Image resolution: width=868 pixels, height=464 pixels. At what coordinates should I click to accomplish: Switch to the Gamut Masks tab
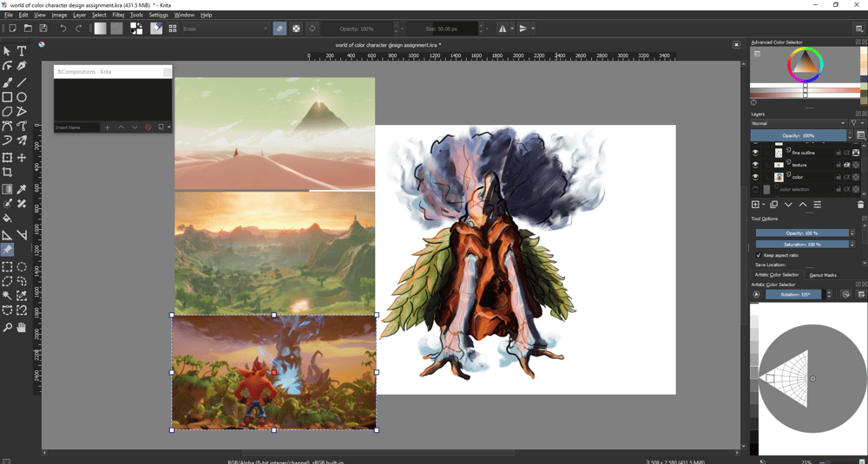(x=823, y=275)
